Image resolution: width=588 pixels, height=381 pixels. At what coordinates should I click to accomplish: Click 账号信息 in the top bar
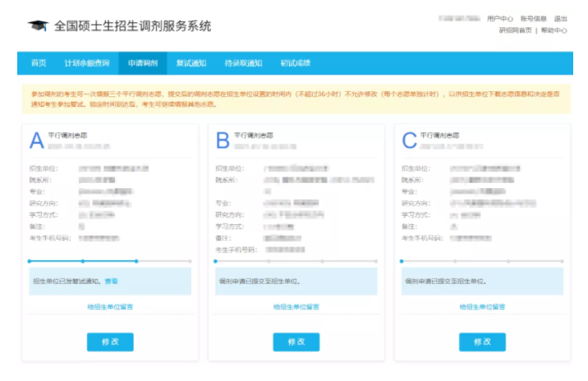533,18
